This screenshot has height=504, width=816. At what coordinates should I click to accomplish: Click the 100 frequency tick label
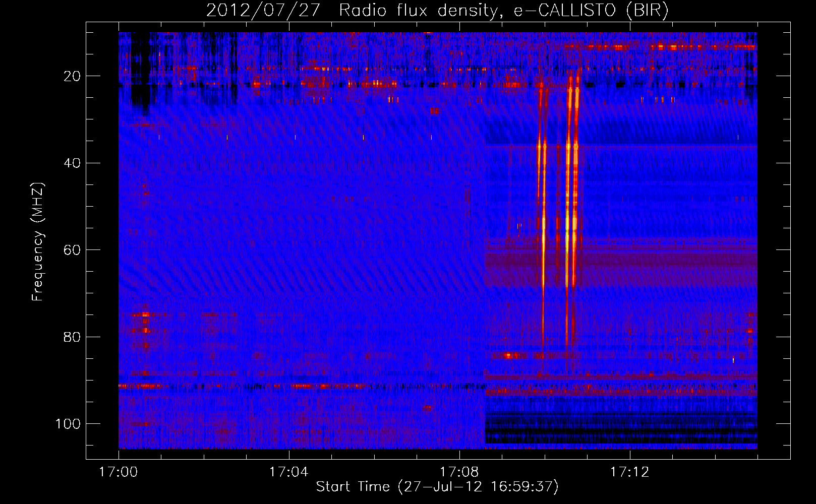[x=68, y=424]
